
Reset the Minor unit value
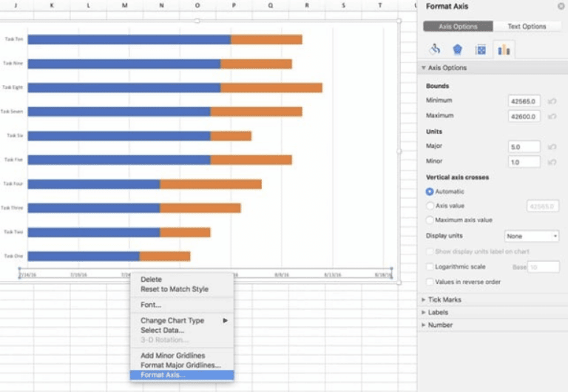(552, 162)
